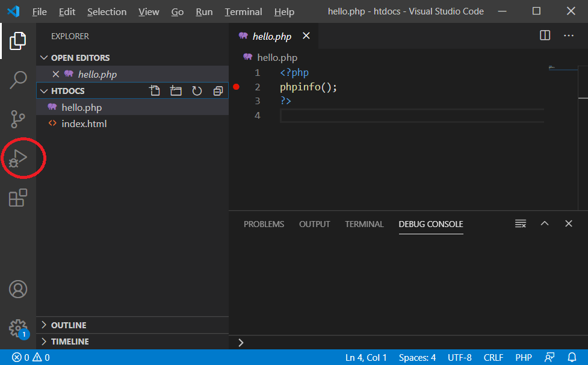Viewport: 588px width, 365px height.
Task: Open the Source Control view
Action: (18, 119)
